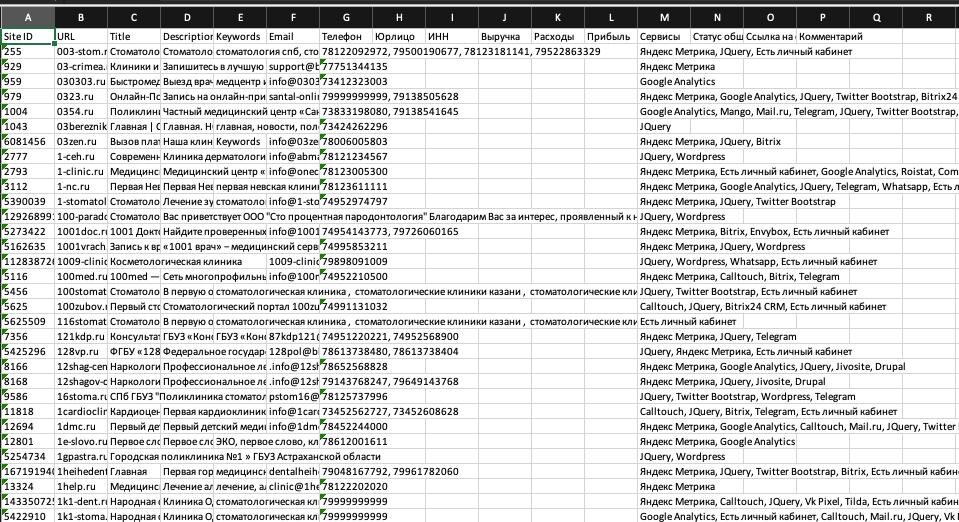The width and height of the screenshot is (959, 522).
Task: Click the 'Телефон' header cell
Action: [346, 37]
